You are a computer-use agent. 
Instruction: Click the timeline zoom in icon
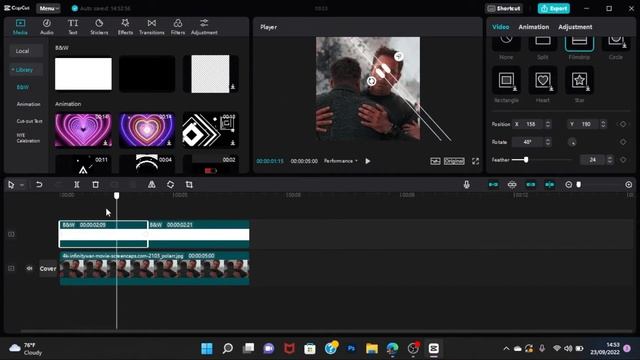(629, 184)
